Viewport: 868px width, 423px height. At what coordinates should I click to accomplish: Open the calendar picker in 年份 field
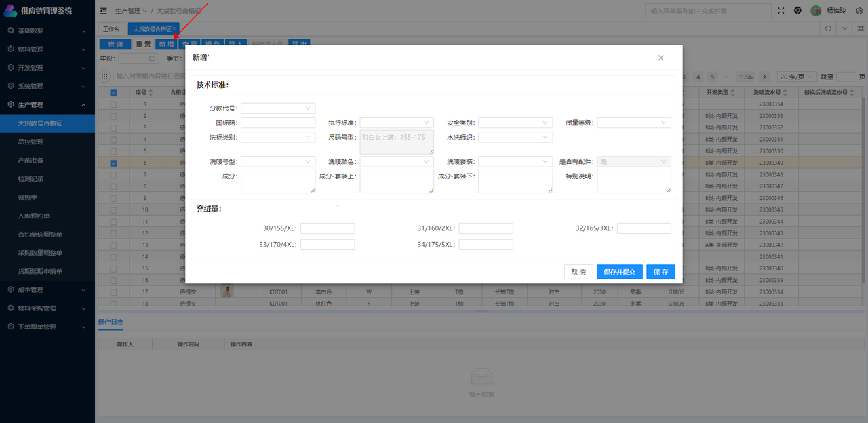(x=153, y=58)
